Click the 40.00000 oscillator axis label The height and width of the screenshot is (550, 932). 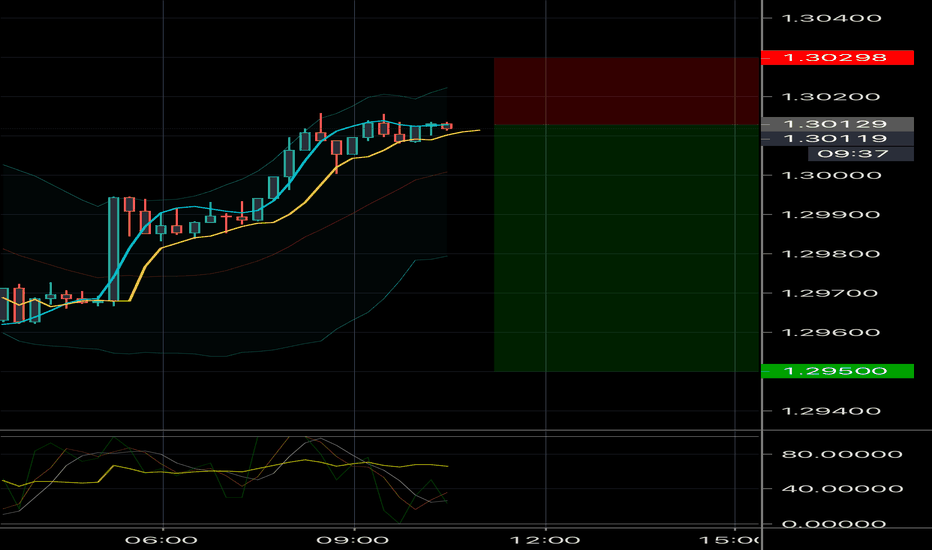pyautogui.click(x=842, y=489)
